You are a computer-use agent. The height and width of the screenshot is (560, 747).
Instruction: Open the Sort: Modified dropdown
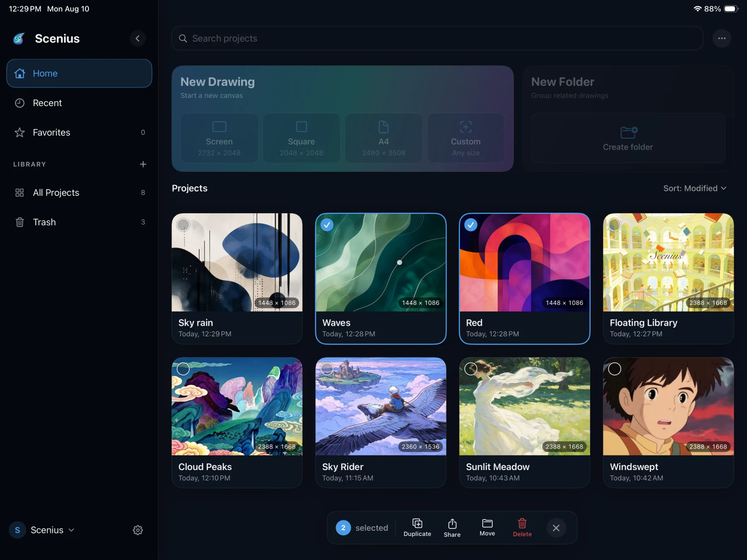pos(695,188)
